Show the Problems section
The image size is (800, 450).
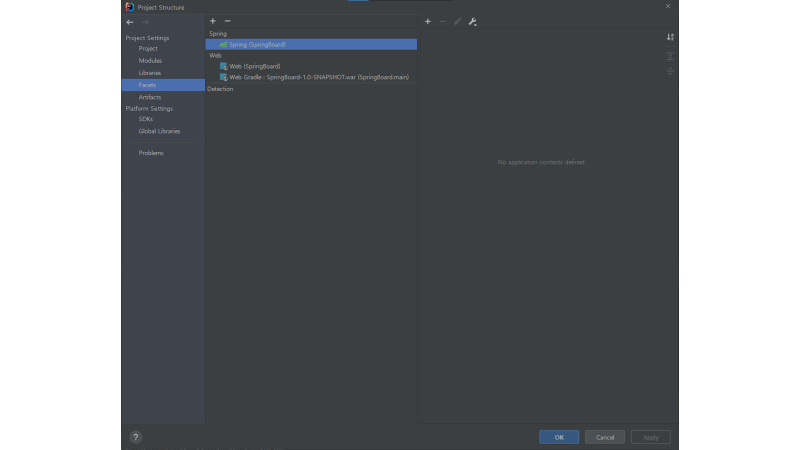tap(151, 153)
